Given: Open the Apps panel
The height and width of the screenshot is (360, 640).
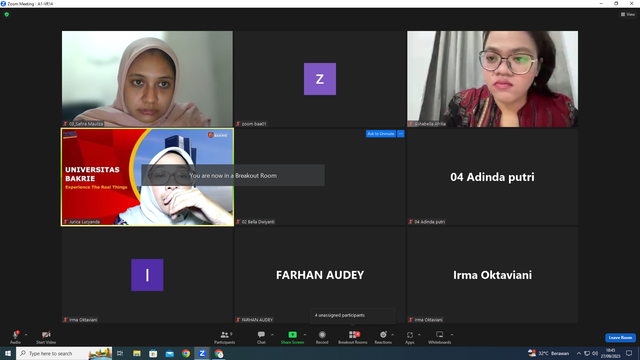Looking at the screenshot, I should 410,337.
